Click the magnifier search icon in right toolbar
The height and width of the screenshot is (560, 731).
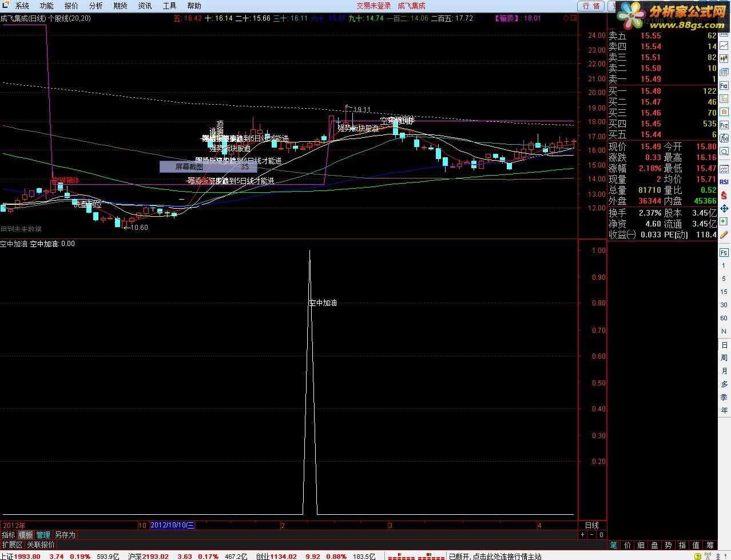tap(724, 152)
